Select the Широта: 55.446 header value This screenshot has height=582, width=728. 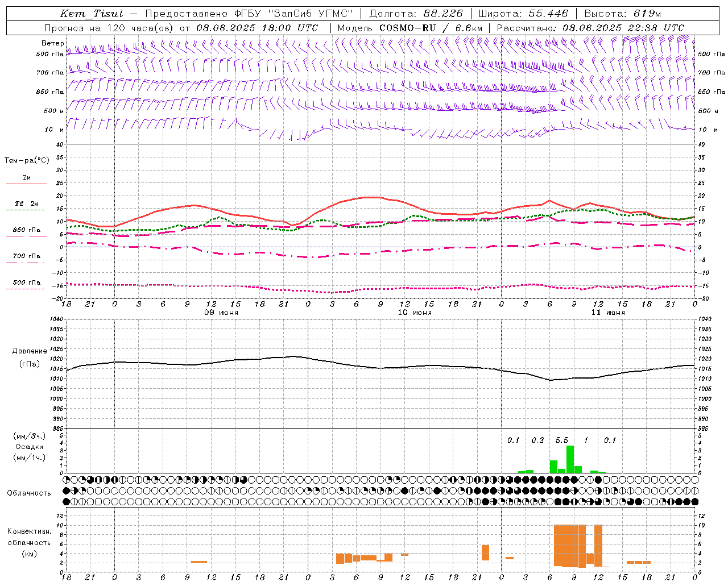[x=523, y=14]
